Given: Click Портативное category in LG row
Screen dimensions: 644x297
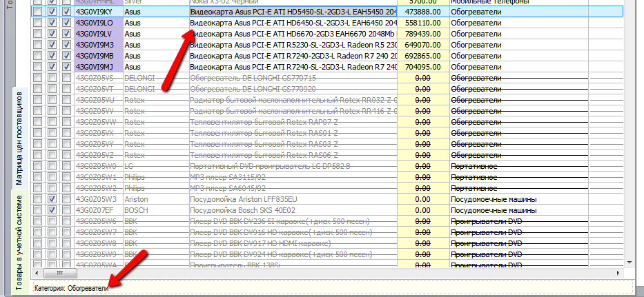Looking at the screenshot, I should [519, 166].
